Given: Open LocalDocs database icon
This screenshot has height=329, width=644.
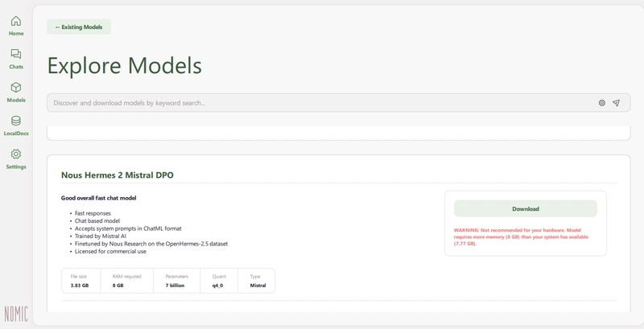Looking at the screenshot, I should click(x=16, y=121).
